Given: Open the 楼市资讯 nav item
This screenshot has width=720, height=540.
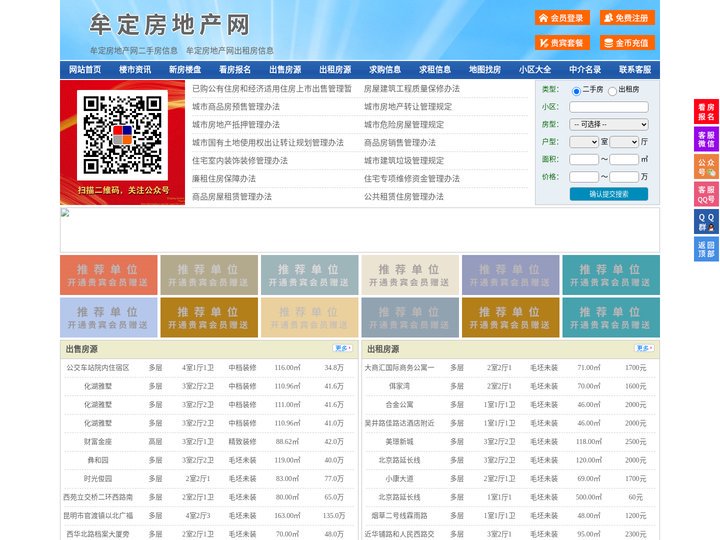Looking at the screenshot, I should click(x=135, y=70).
